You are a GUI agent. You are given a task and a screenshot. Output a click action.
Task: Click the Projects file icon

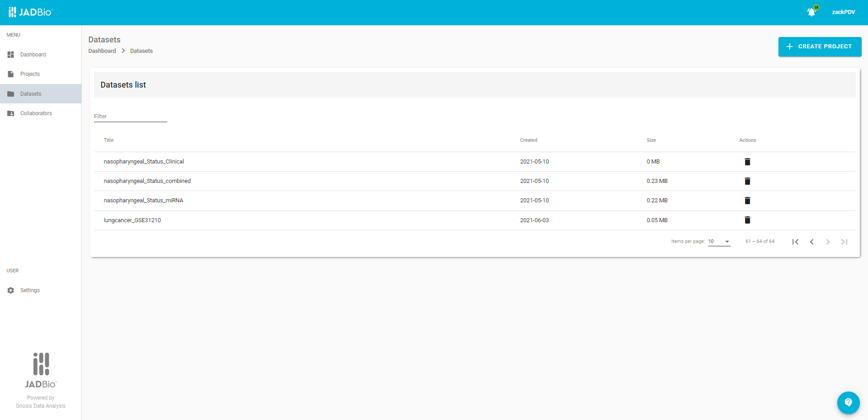coord(11,74)
